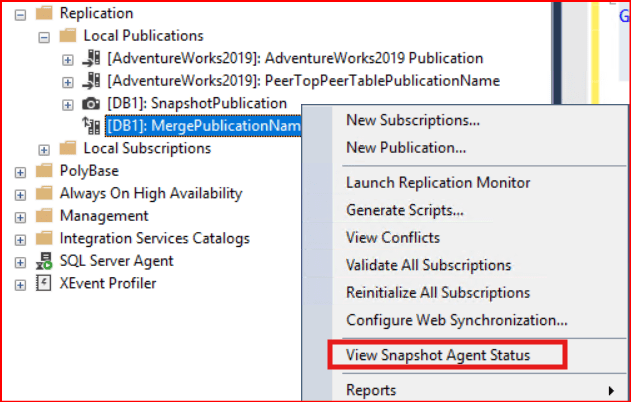The image size is (631, 402).
Task: Expand the PolyBase node
Action: [x=20, y=171]
